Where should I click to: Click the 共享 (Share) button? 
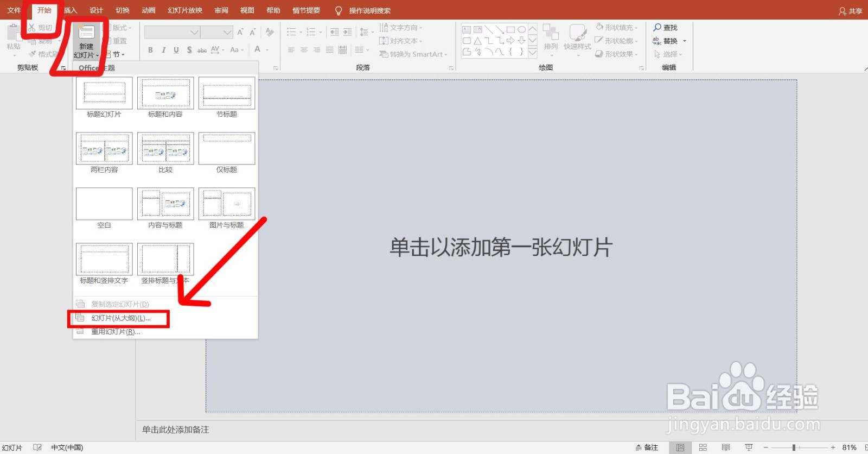[851, 11]
